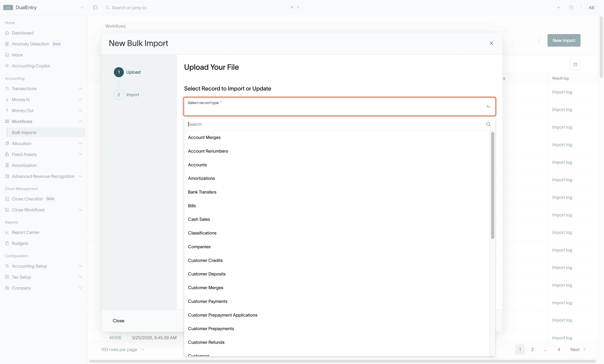Close the New Bulk Import dialog
The height and width of the screenshot is (364, 604).
(491, 43)
